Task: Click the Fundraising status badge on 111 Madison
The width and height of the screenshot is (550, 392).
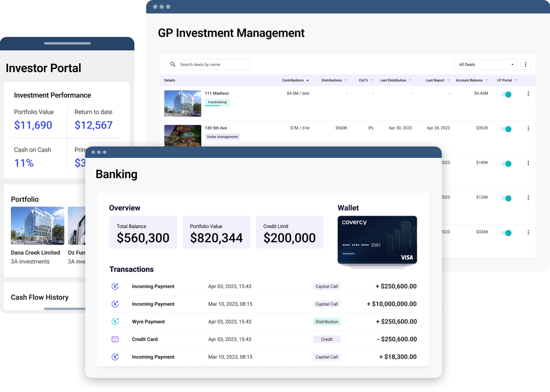Action: pyautogui.click(x=217, y=102)
